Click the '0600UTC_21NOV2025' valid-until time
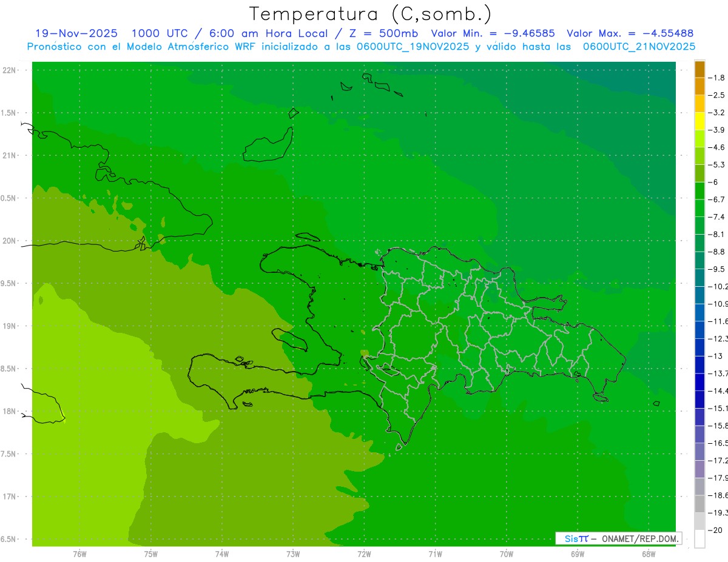The width and height of the screenshot is (728, 562). (639, 47)
